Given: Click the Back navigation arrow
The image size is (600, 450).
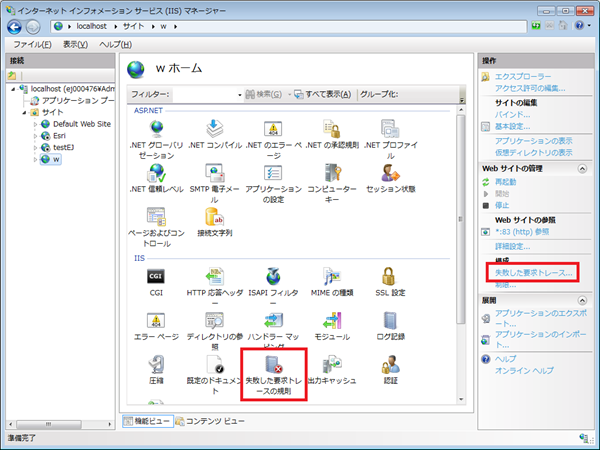Looking at the screenshot, I should pos(15,27).
